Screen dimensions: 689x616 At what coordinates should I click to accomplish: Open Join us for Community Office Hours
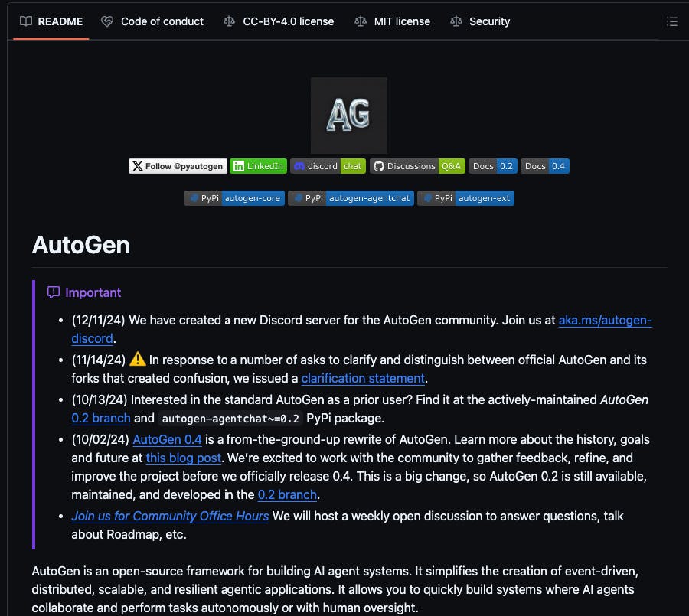(170, 517)
